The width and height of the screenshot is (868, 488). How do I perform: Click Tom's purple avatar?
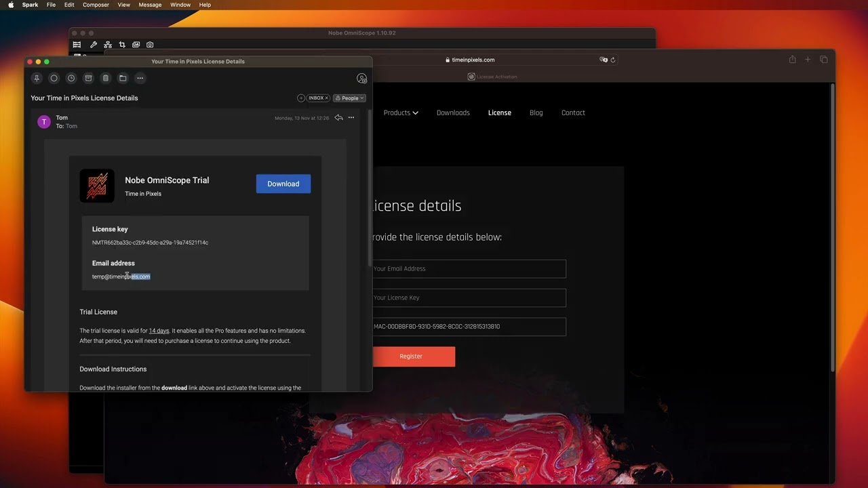click(x=44, y=122)
